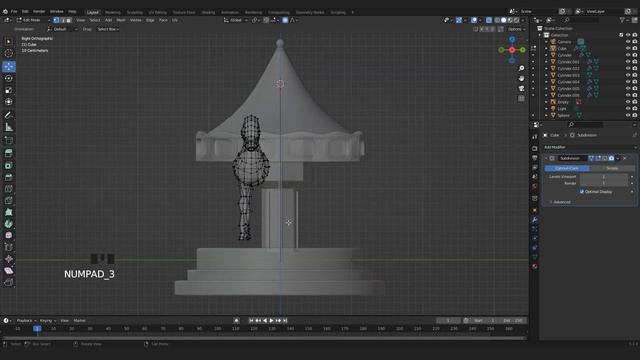The width and height of the screenshot is (640, 360).
Task: Select the Inset Faces tool
Action: click(x=9, y=165)
